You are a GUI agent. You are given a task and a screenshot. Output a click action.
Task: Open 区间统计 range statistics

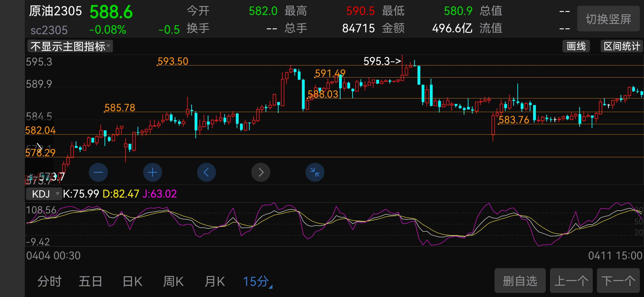622,46
